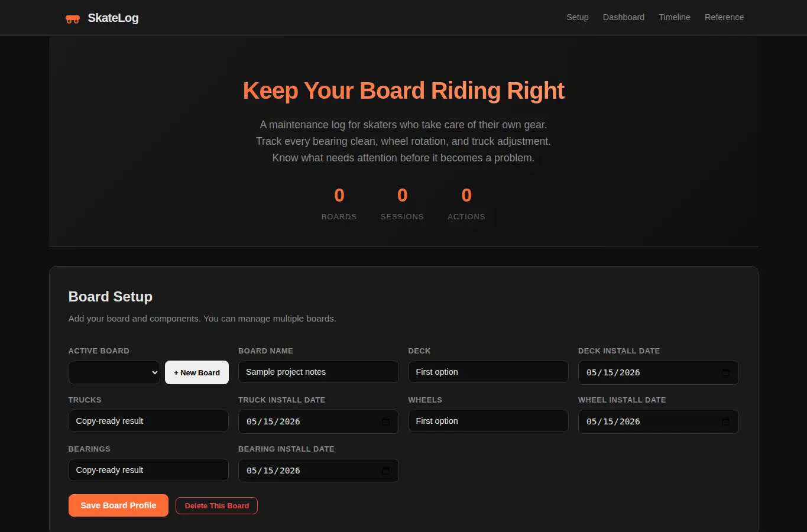The height and width of the screenshot is (532, 807).
Task: Expand the Active Board dropdown
Action: pos(114,372)
